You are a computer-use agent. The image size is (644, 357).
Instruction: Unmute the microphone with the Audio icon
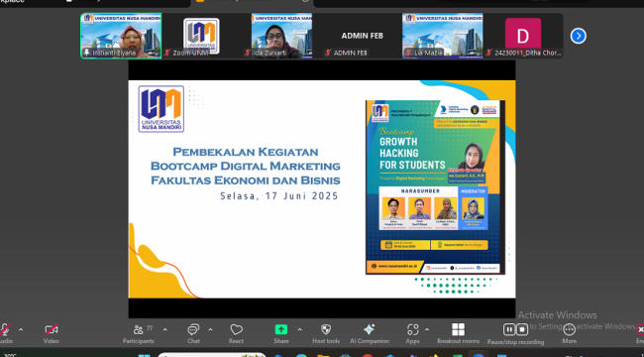(x=5, y=330)
